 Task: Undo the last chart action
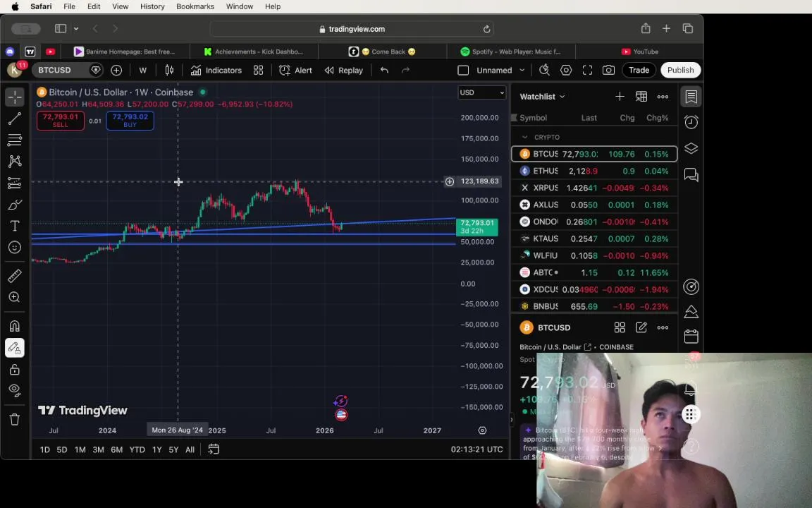(x=384, y=70)
